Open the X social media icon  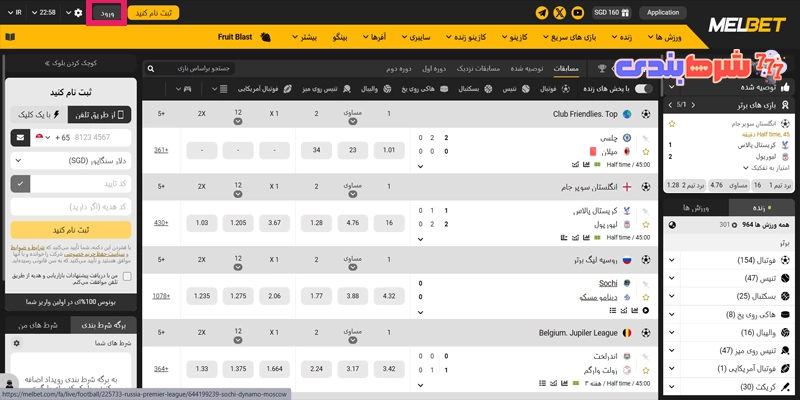(560, 13)
